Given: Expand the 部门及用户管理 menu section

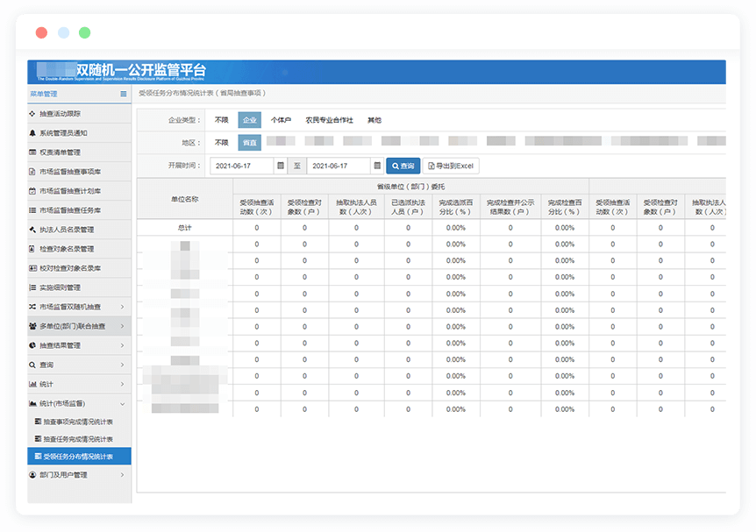Looking at the screenshot, I should coord(79,475).
